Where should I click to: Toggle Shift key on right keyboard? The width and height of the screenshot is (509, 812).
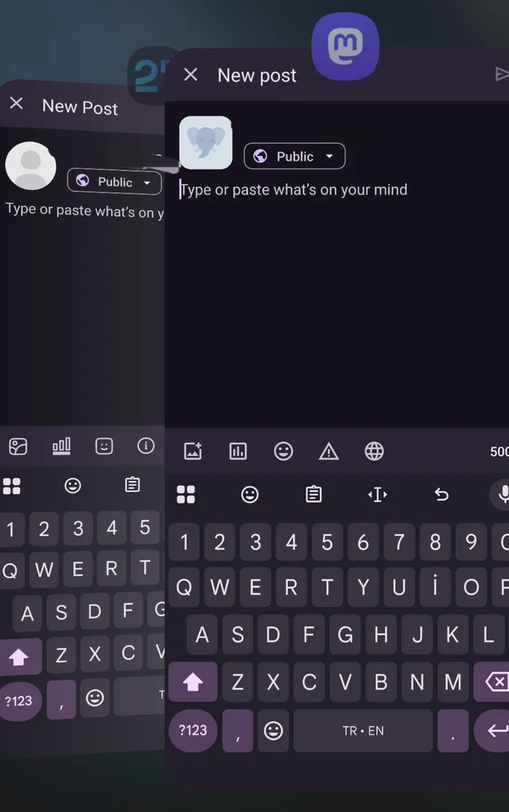click(x=193, y=682)
